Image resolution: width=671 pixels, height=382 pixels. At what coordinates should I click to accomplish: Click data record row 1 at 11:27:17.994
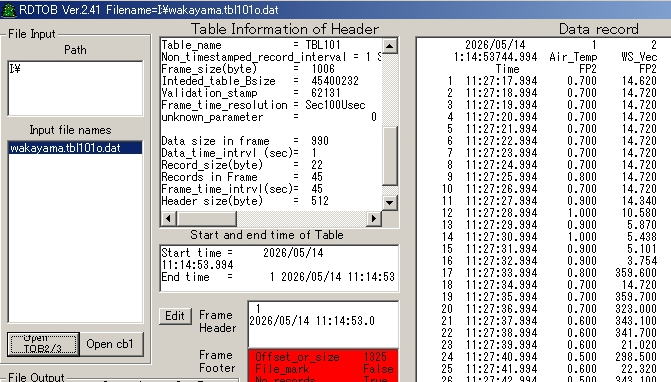click(552, 81)
